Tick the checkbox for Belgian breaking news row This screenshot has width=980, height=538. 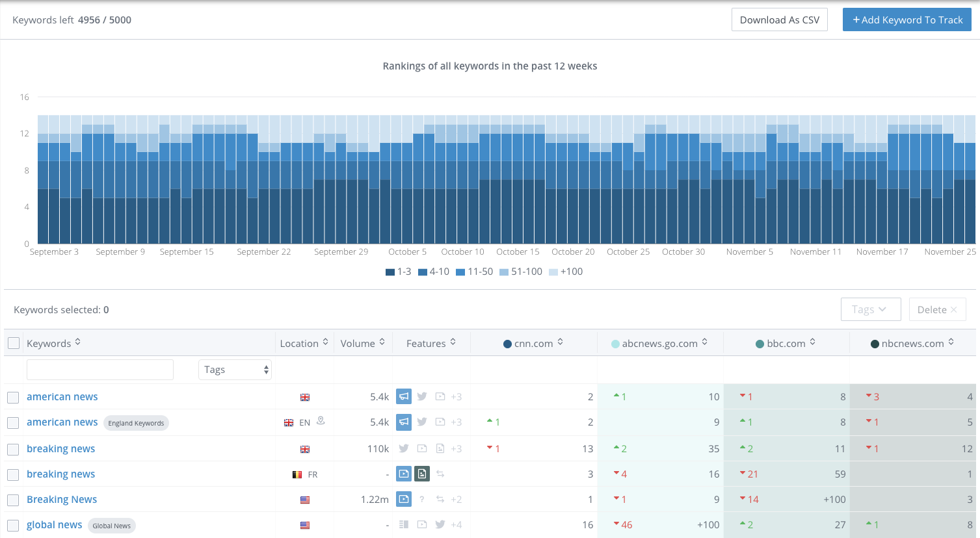point(13,474)
